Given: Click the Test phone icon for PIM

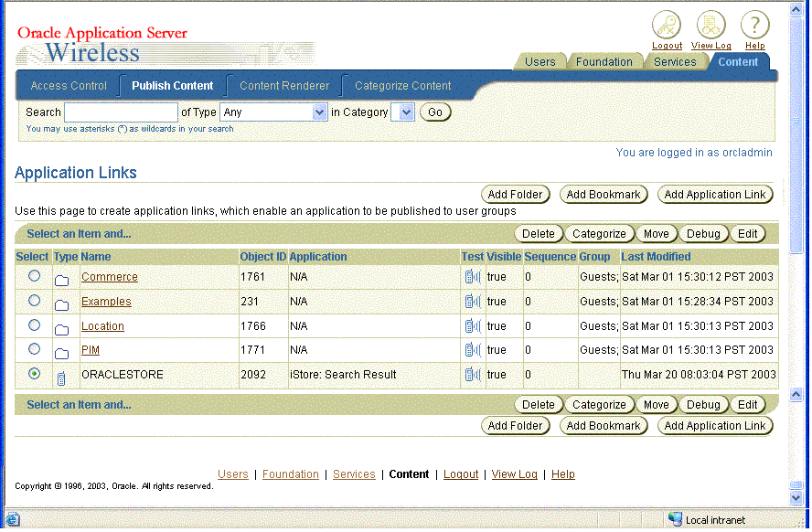Looking at the screenshot, I should pyautogui.click(x=472, y=350).
